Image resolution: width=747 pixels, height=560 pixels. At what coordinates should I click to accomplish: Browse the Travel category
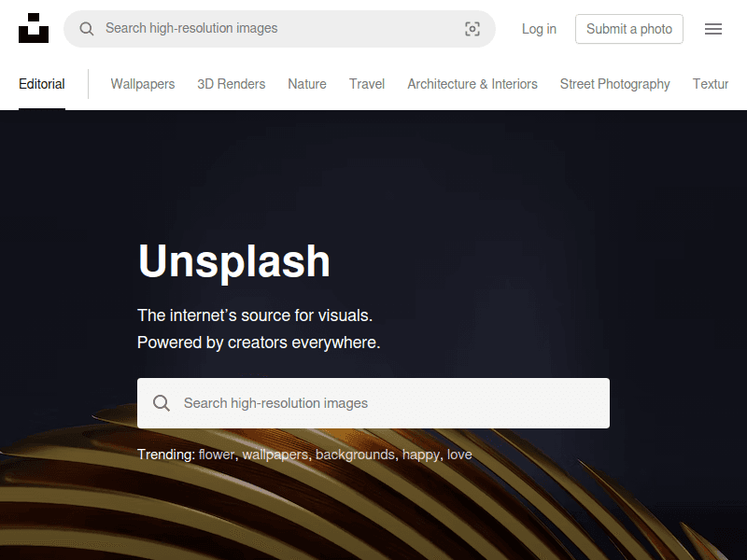click(x=367, y=84)
